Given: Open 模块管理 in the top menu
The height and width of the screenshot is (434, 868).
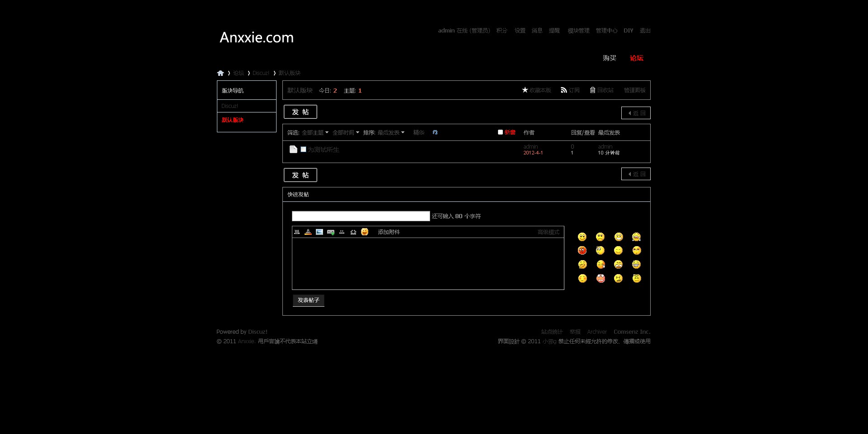Looking at the screenshot, I should 579,31.
